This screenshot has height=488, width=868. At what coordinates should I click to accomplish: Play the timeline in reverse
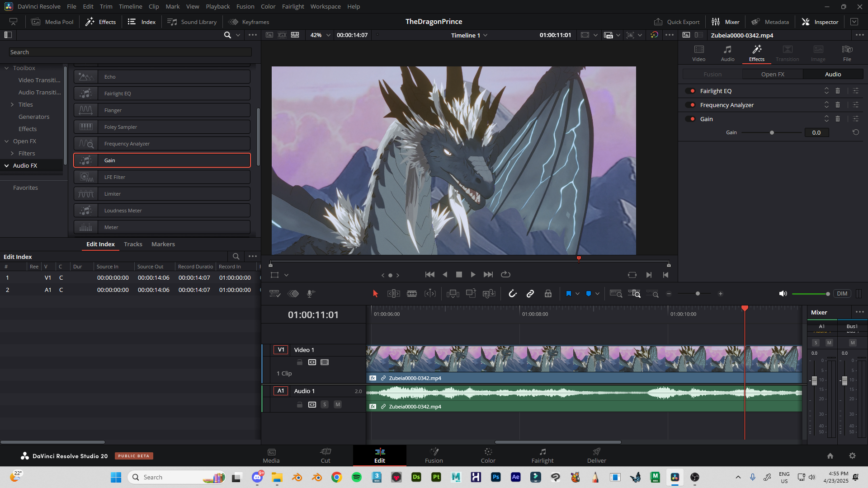[445, 275]
